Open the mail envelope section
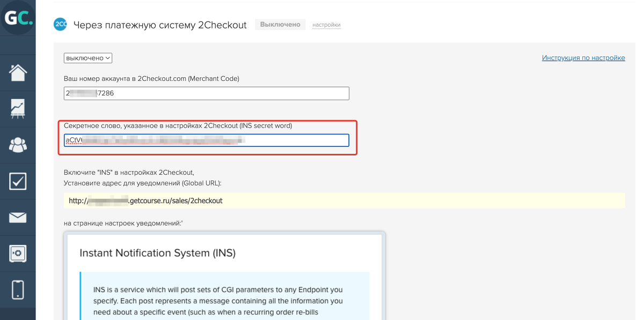The width and height of the screenshot is (644, 320). pyautogui.click(x=18, y=218)
